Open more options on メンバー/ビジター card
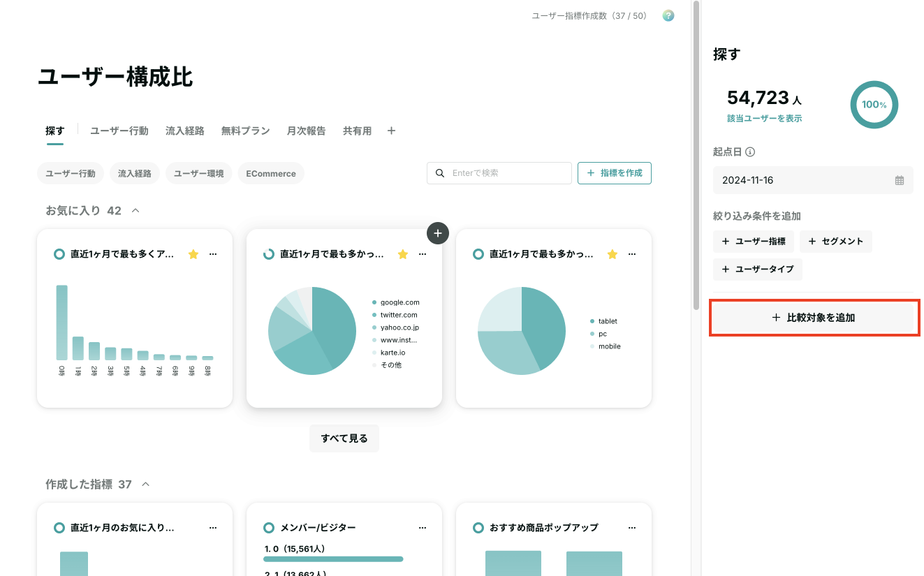 coord(423,528)
